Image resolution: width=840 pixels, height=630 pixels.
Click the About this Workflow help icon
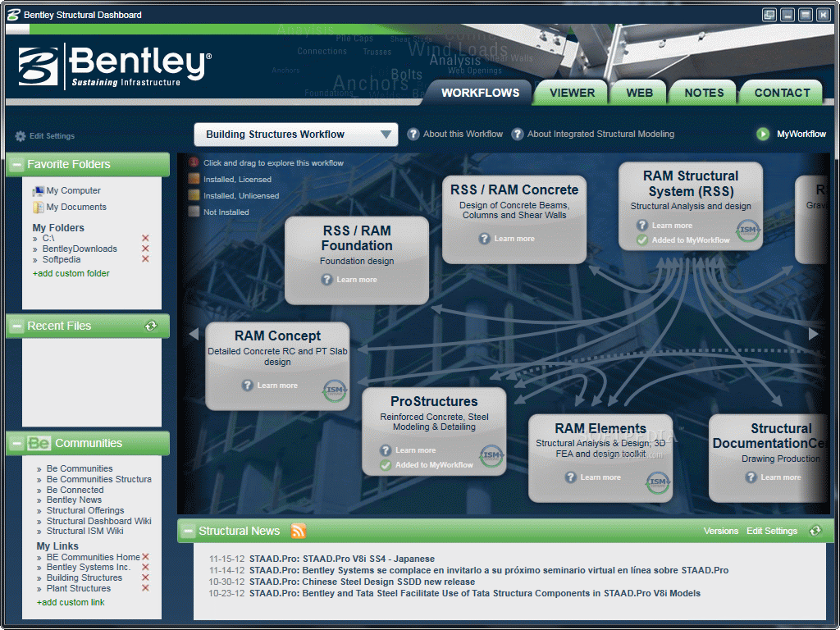[x=413, y=134]
